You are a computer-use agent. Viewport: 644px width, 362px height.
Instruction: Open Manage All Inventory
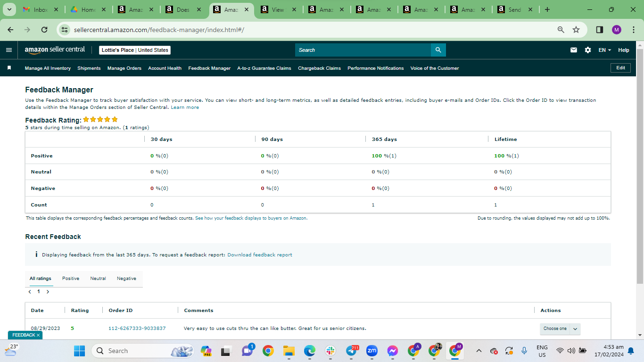pos(48,68)
